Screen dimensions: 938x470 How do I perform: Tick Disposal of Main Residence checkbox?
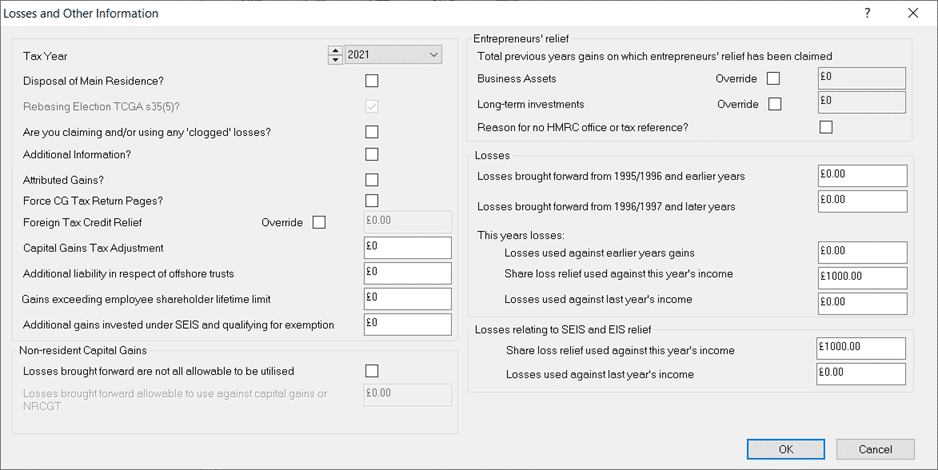pyautogui.click(x=372, y=81)
